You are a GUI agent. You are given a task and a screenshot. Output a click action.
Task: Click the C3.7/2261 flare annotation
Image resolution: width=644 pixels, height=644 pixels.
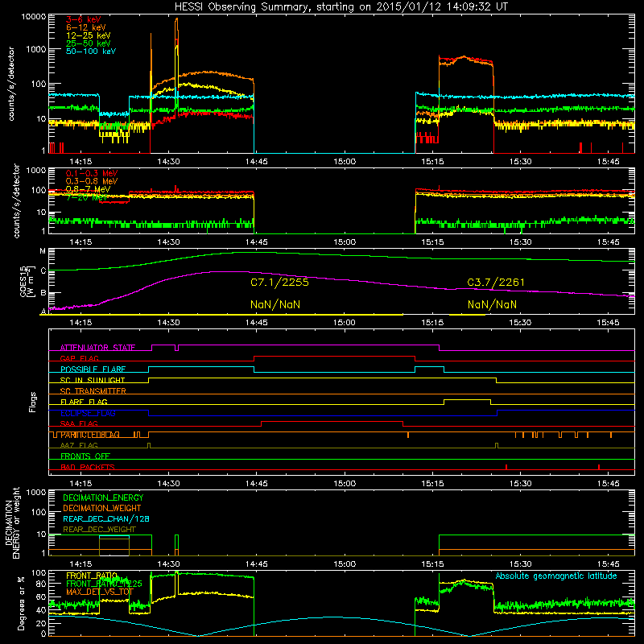(496, 283)
